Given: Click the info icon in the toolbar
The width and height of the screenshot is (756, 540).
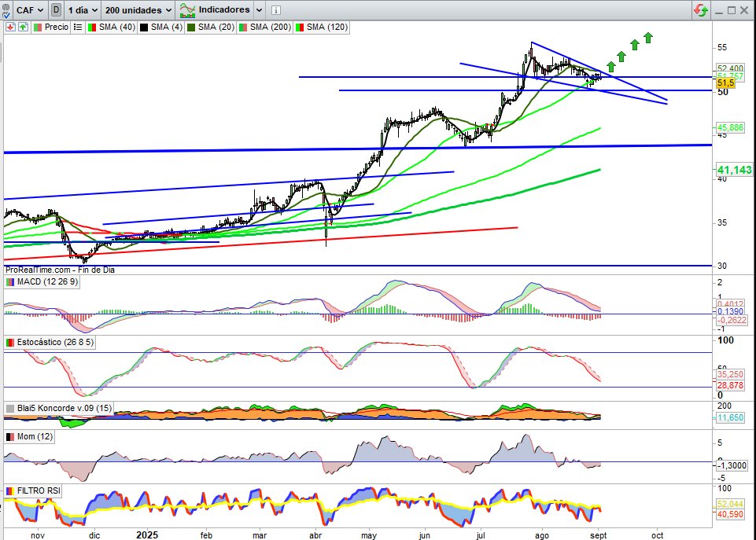Looking at the screenshot, I should coord(276,10).
